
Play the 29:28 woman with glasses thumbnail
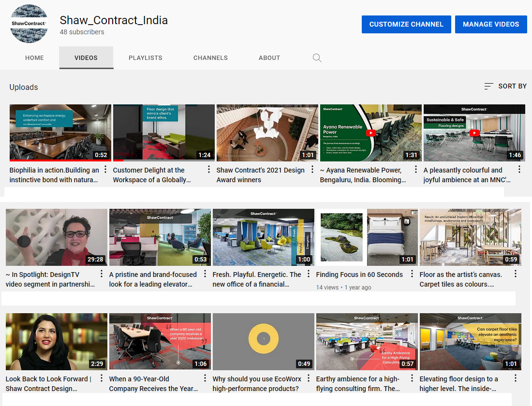(56, 237)
